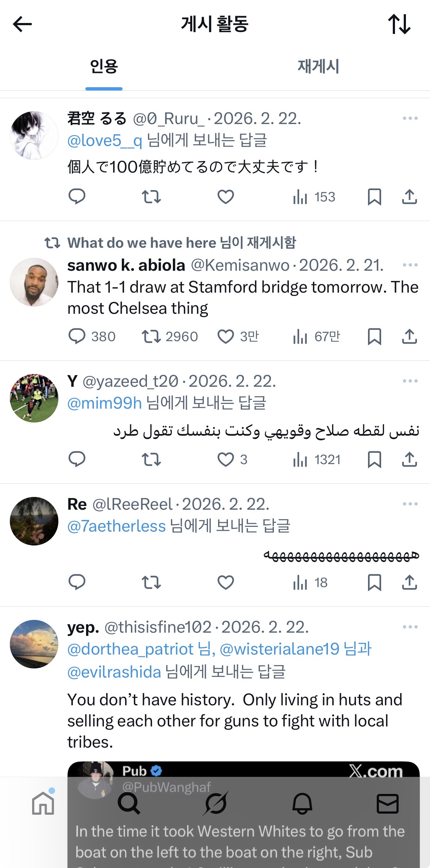The height and width of the screenshot is (868, 430).
Task: Open more options on @Kemisanwo's post
Action: 410,265
